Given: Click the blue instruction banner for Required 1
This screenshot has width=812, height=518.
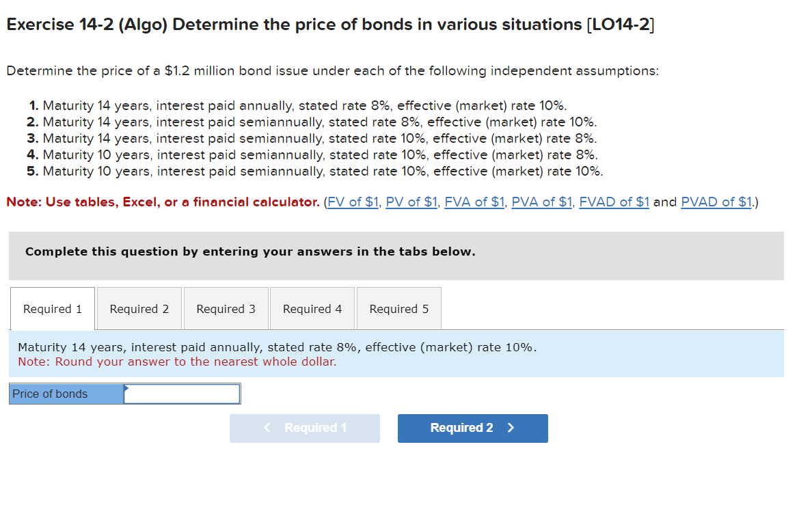Looking at the screenshot, I should click(x=396, y=354).
